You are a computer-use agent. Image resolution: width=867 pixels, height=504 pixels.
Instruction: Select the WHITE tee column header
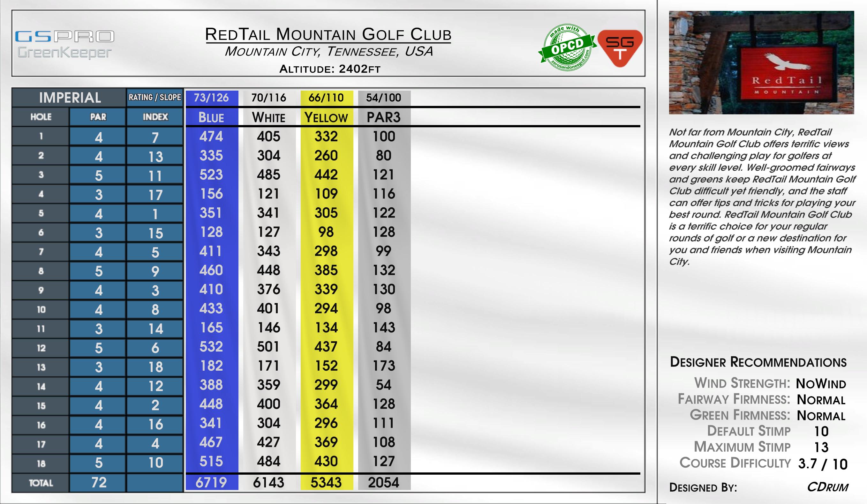tap(269, 118)
